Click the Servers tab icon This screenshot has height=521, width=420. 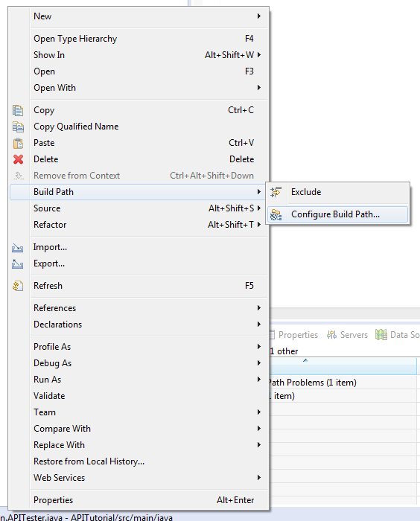point(331,335)
